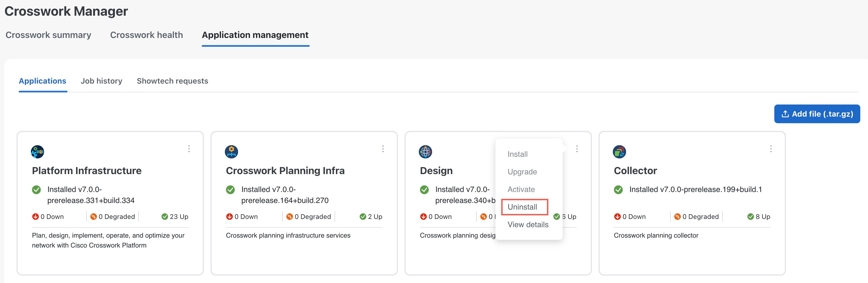Image resolution: width=868 pixels, height=283 pixels.
Task: Open Crosswork Planning Infra three-dot menu
Action: pos(383,149)
